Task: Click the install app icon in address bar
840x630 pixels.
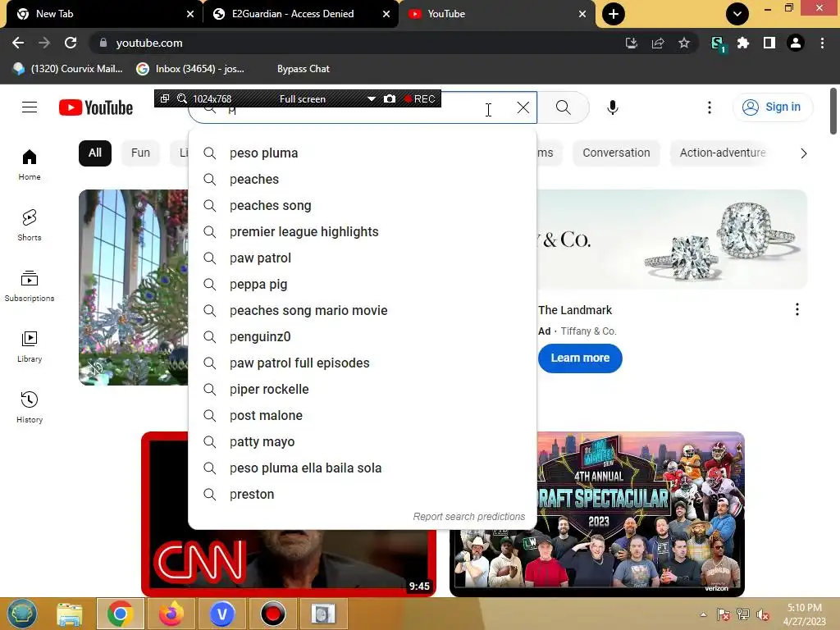Action: [x=632, y=43]
